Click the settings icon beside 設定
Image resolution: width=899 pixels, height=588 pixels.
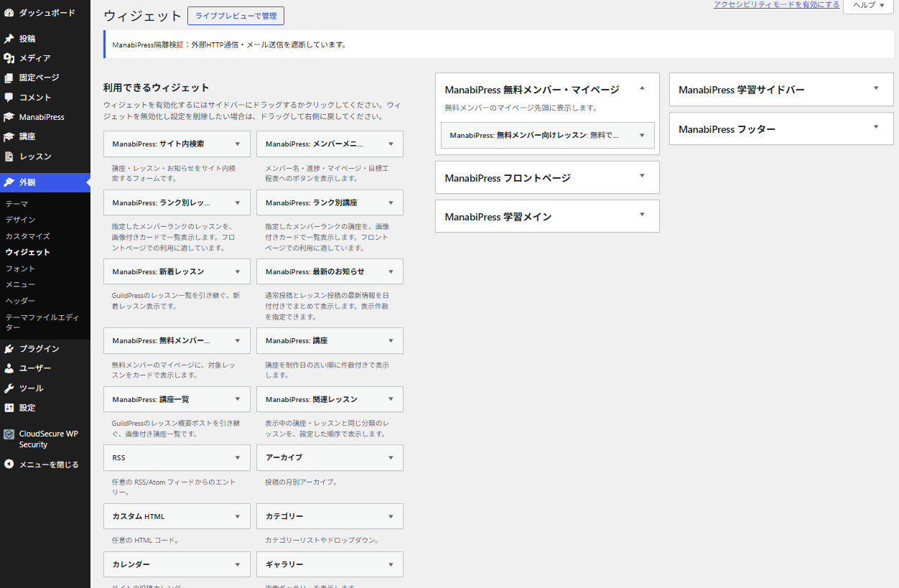(x=9, y=408)
